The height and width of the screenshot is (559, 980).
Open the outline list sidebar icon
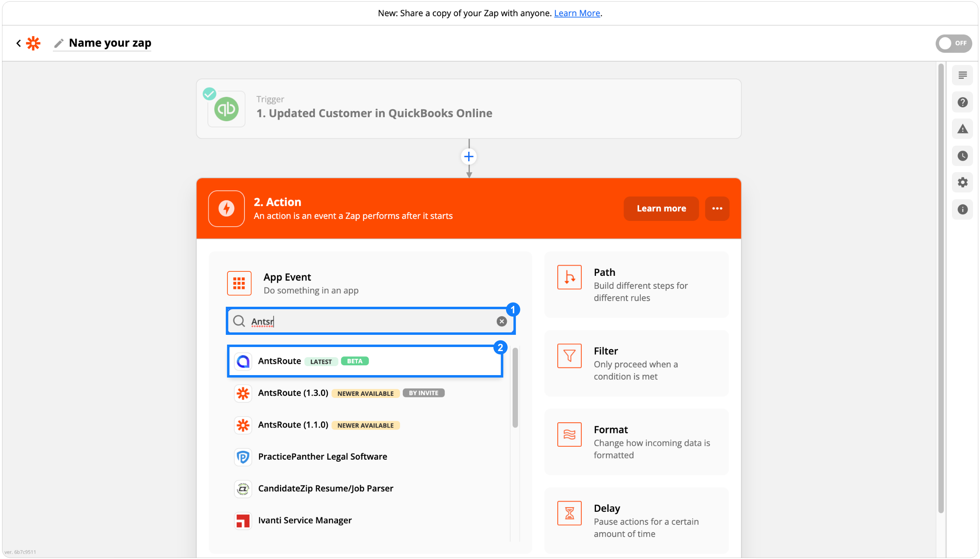coord(963,75)
